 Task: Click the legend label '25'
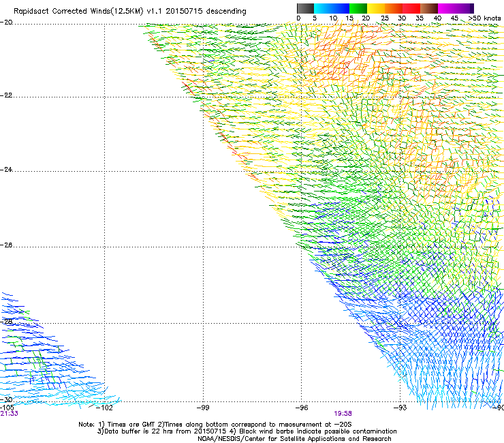385,18
